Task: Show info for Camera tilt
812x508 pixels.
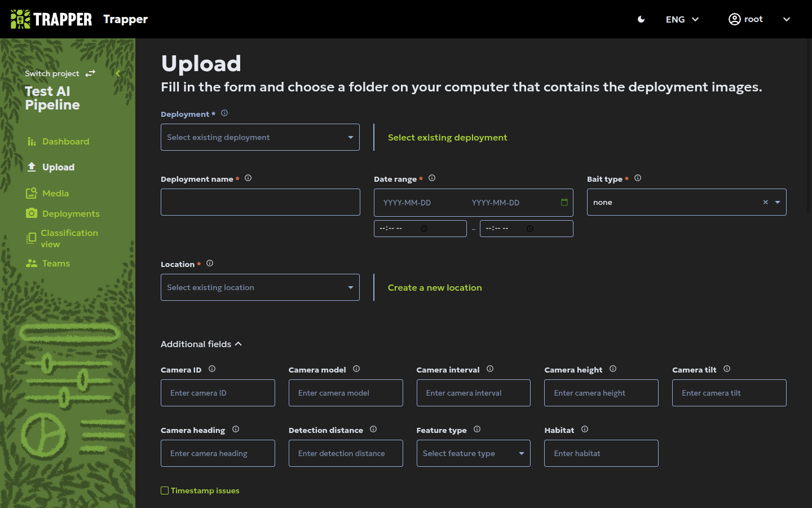Action: [x=727, y=369]
